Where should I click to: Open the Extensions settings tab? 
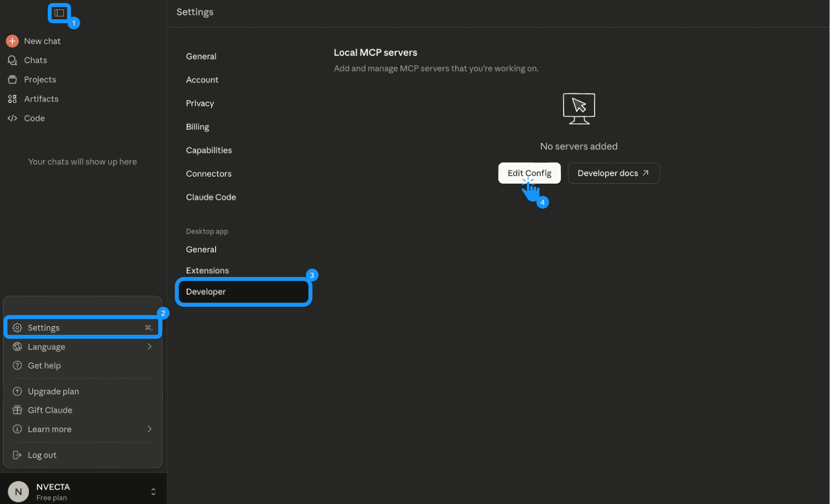coord(207,270)
